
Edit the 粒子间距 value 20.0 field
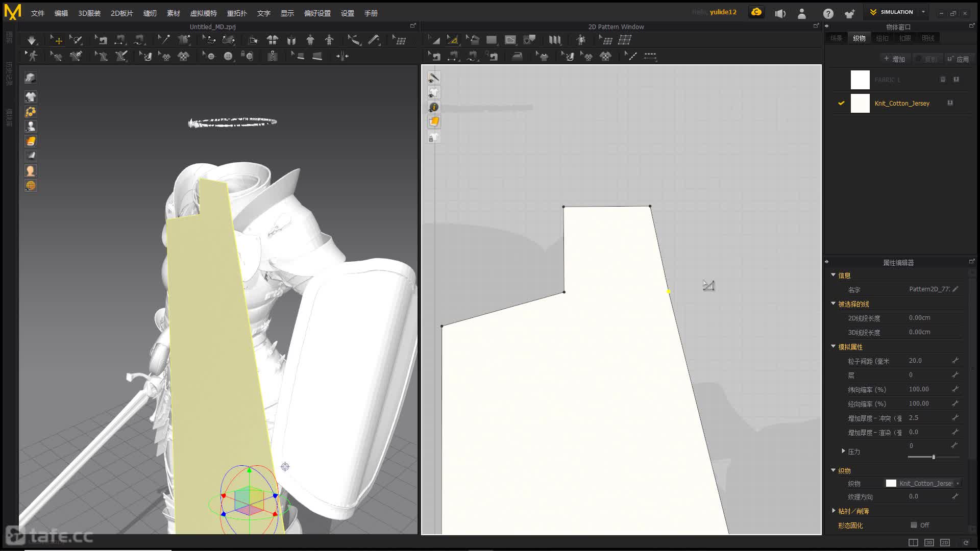[x=929, y=361]
